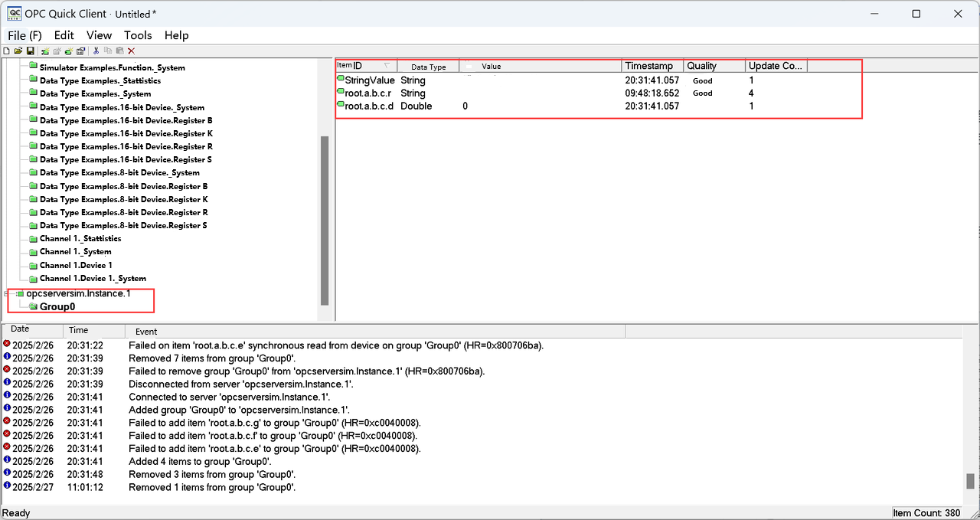980x520 pixels.
Task: Select Group0 in the server tree
Action: point(57,307)
